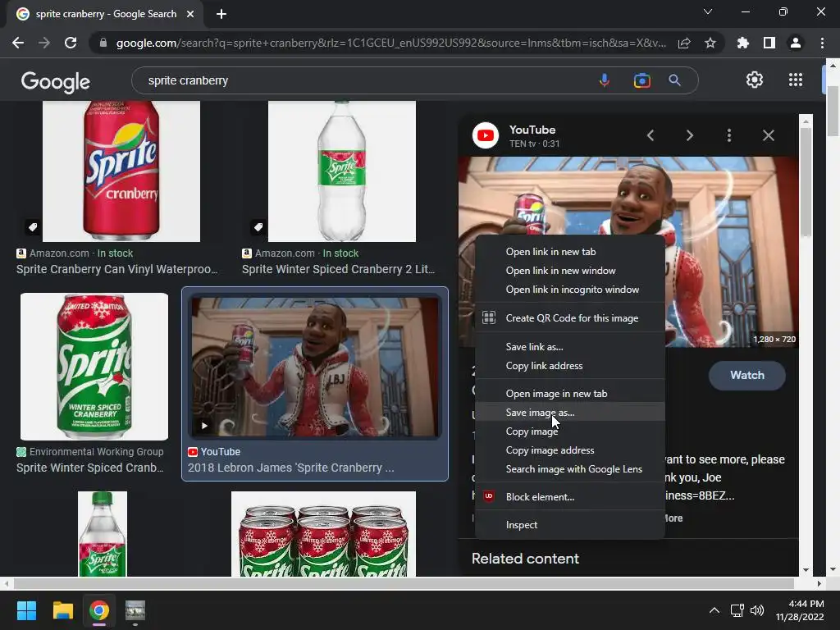Click the Sprite can multipack thumbnail
This screenshot has width=840, height=630.
[x=323, y=534]
